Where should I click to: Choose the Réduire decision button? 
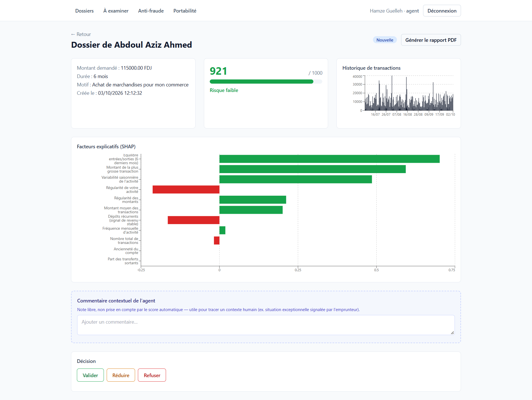pyautogui.click(x=121, y=375)
